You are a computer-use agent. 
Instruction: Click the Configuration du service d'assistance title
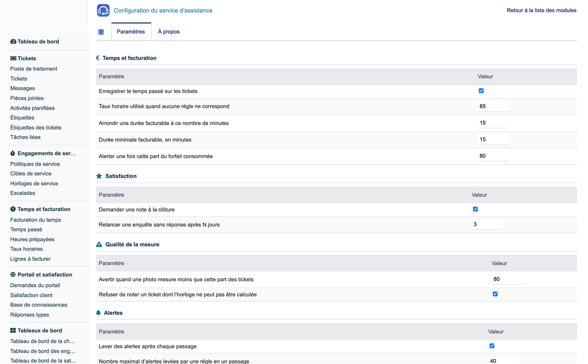pyautogui.click(x=163, y=10)
